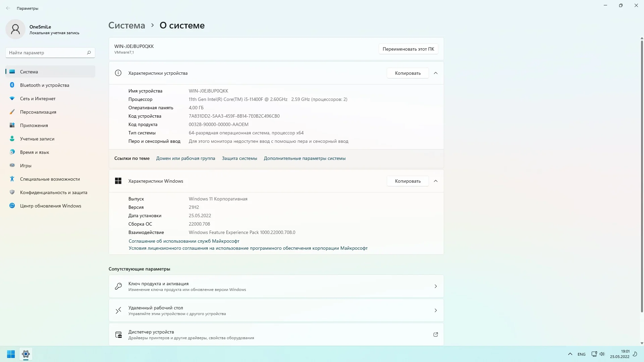The image size is (644, 362).
Task: Click the back arrow in the title bar
Action: point(8,8)
